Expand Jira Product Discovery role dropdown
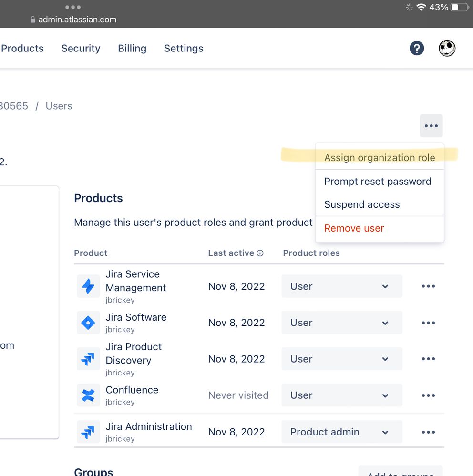473x476 pixels. (342, 359)
